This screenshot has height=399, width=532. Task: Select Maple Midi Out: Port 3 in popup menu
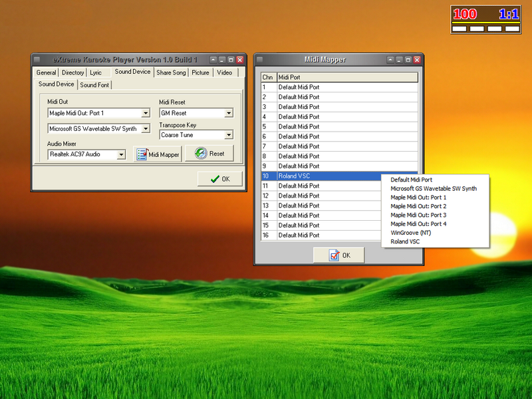coord(418,215)
